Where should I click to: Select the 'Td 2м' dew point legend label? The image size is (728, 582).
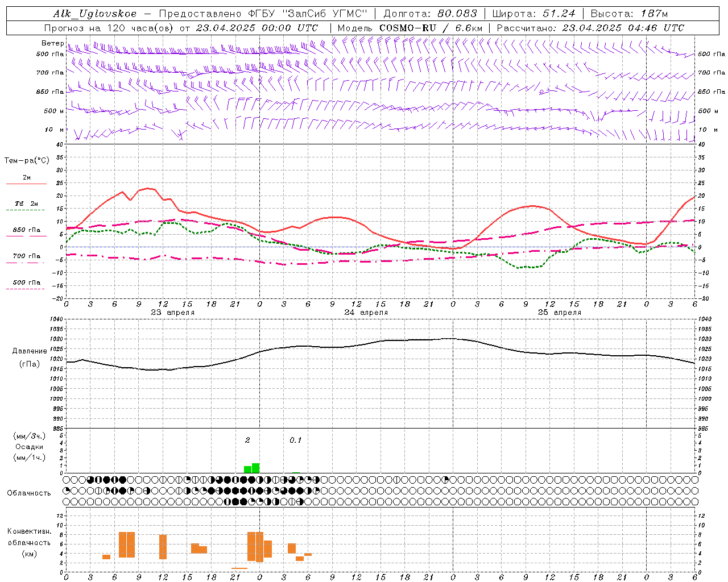27,203
